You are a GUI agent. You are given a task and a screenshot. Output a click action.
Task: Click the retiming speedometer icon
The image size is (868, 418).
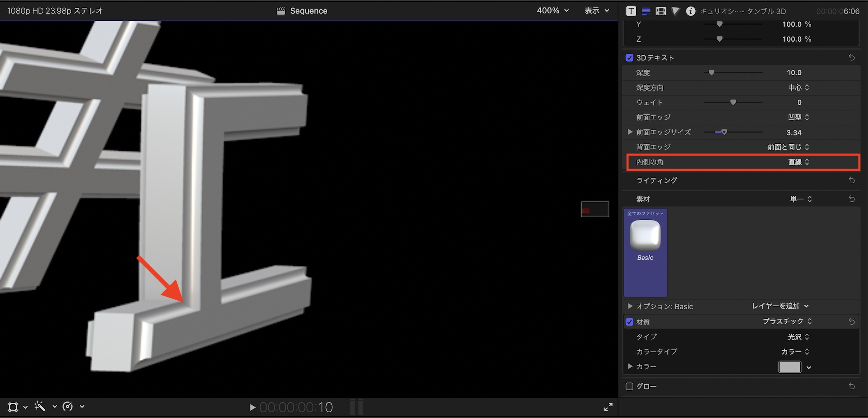[x=68, y=407]
